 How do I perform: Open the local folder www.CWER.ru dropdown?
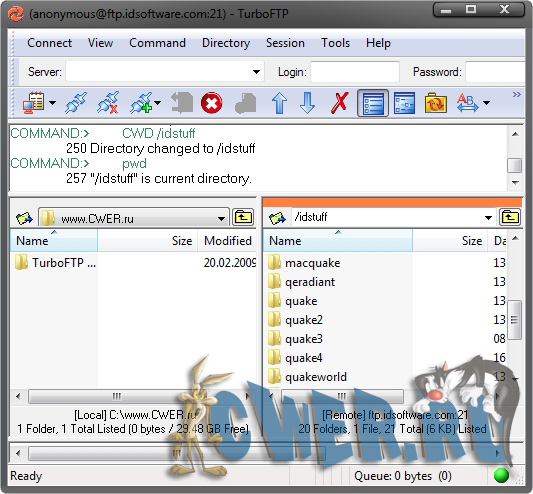[x=221, y=218]
